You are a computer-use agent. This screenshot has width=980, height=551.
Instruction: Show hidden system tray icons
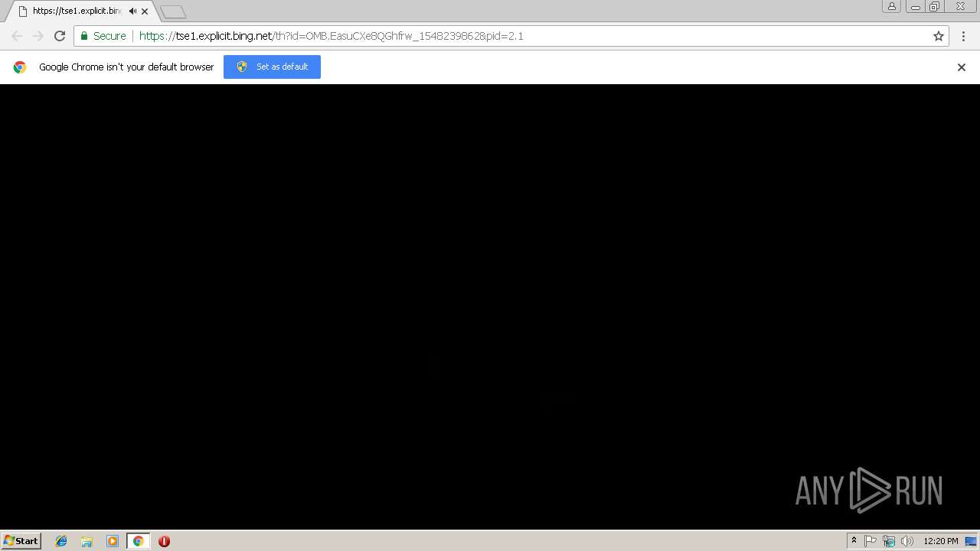click(854, 541)
